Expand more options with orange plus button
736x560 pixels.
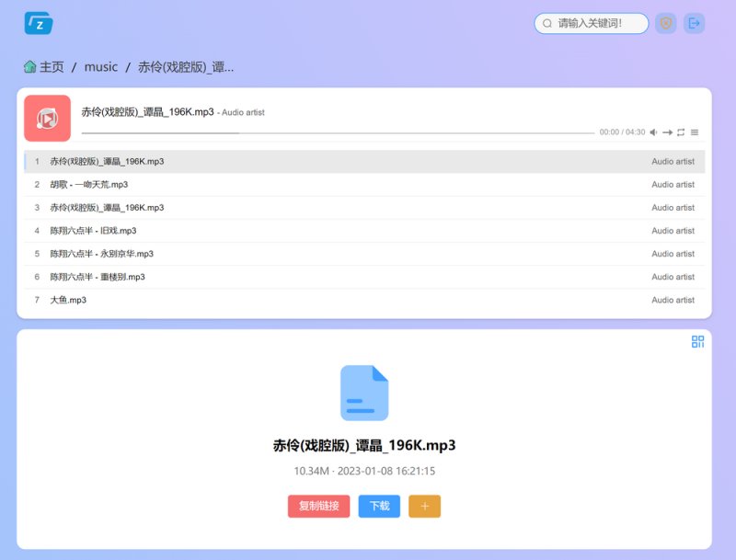tap(424, 506)
